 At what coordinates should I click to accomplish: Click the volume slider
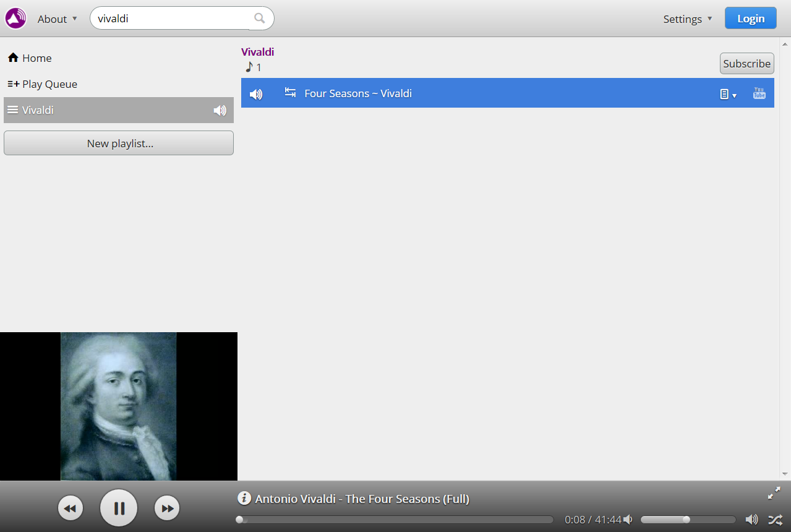pyautogui.click(x=688, y=520)
